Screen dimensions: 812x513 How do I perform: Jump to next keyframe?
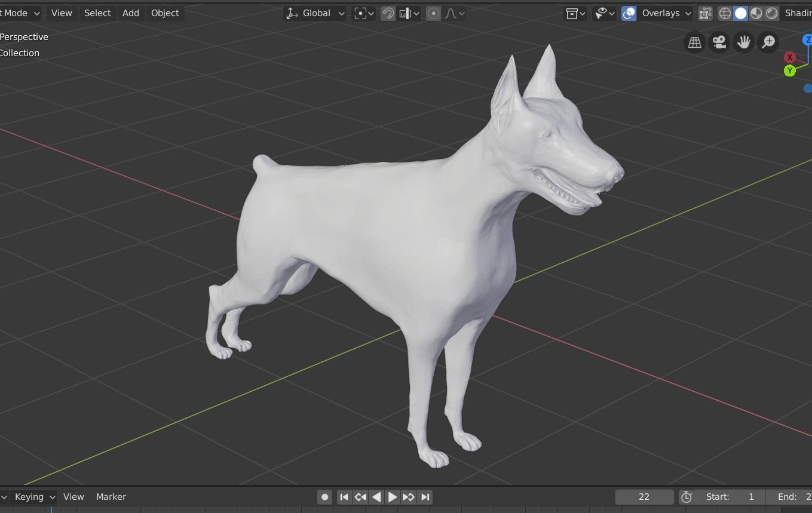pyautogui.click(x=409, y=497)
